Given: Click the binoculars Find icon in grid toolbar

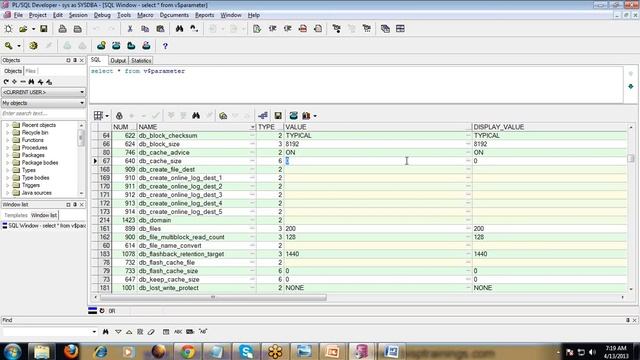Looking at the screenshot, I should [x=196, y=116].
